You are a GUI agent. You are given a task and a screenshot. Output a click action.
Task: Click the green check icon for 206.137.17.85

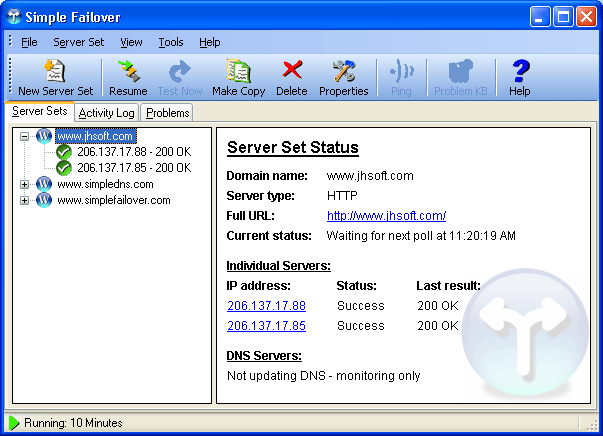64,168
